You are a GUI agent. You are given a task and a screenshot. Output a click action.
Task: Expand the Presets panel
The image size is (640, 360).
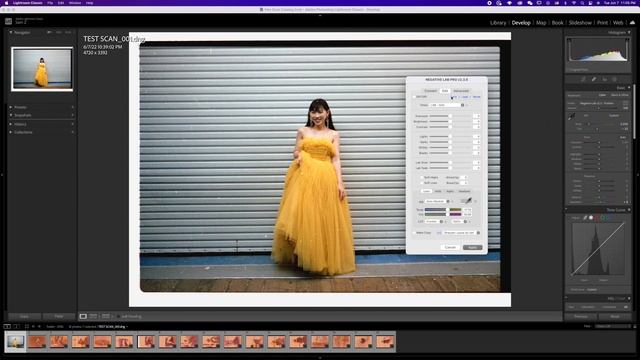click(11, 107)
